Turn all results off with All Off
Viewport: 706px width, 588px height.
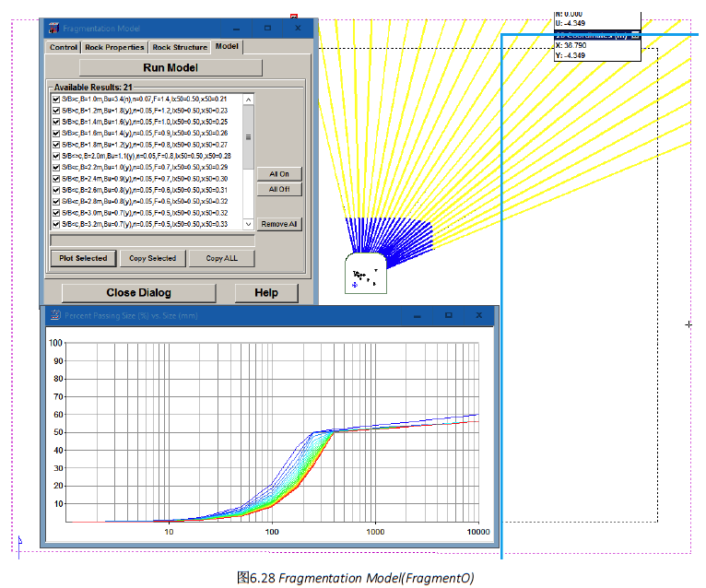(279, 189)
